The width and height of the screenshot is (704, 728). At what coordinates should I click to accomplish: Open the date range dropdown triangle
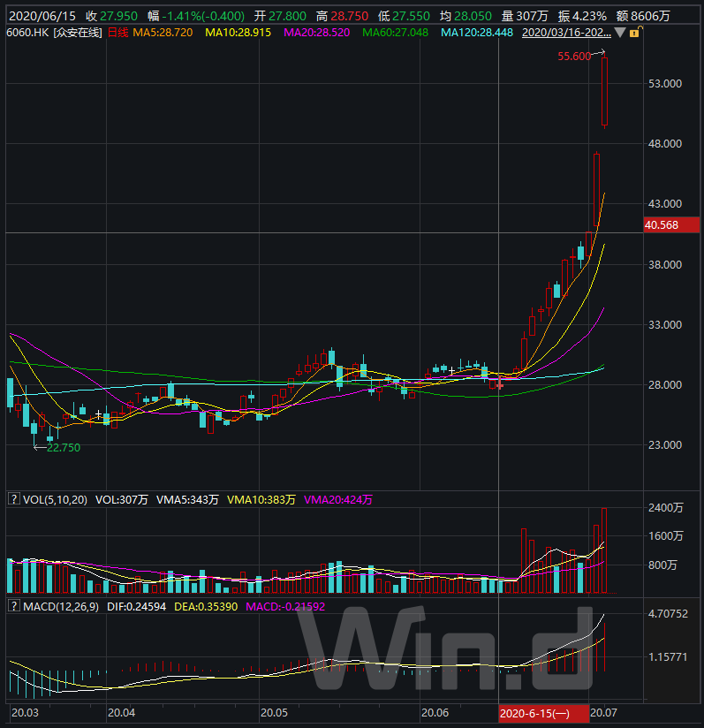(x=619, y=33)
